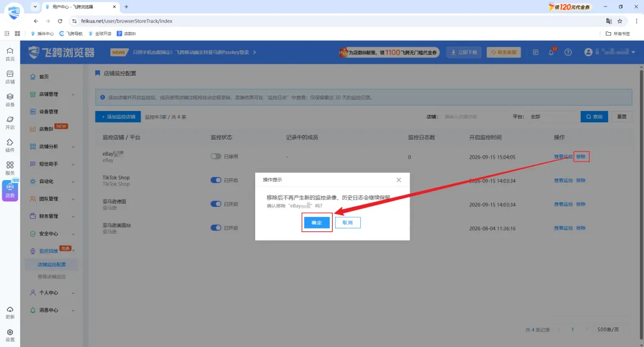
Task: Click the browser address bar
Action: (x=337, y=21)
